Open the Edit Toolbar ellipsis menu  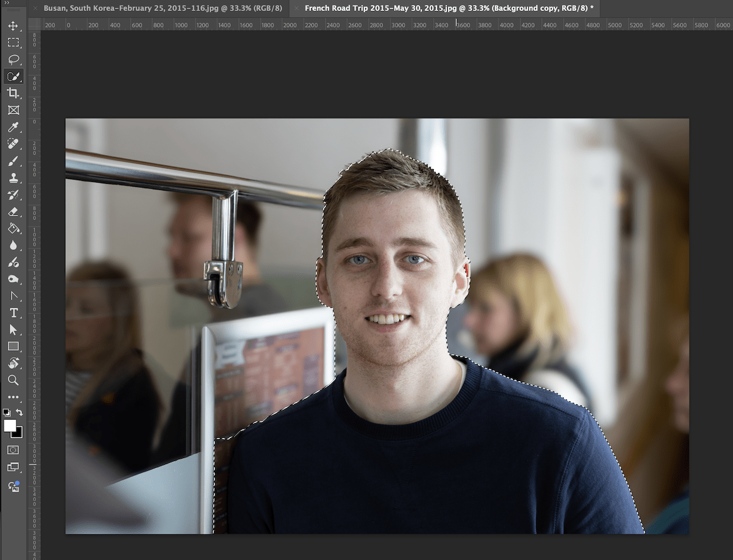click(14, 397)
